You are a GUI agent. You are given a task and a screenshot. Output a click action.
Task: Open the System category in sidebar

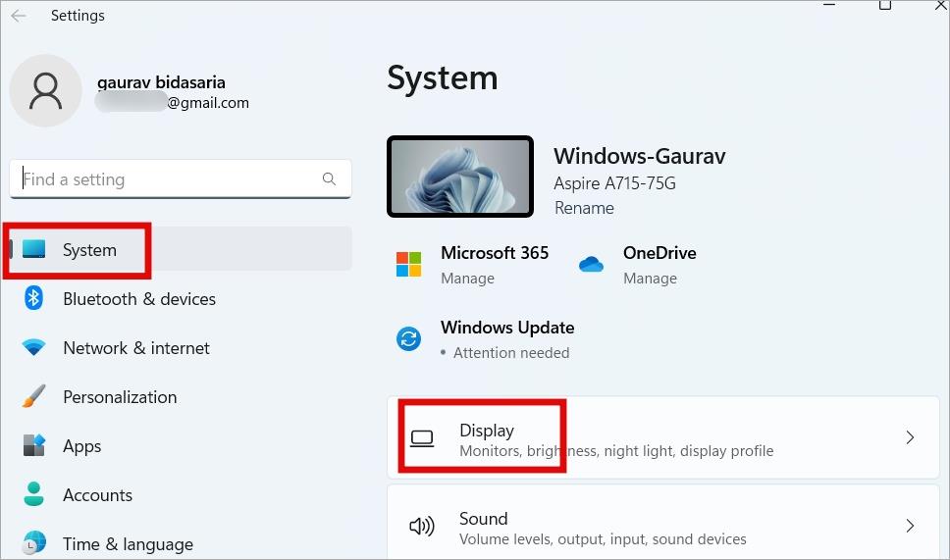tap(181, 249)
